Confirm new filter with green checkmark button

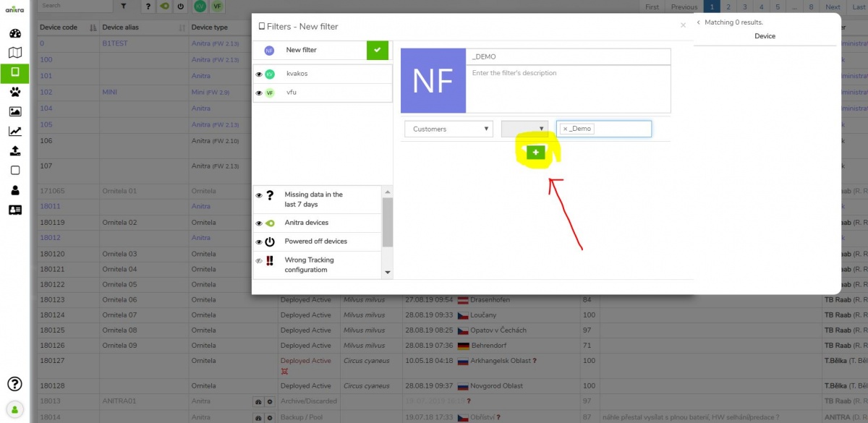tap(377, 50)
